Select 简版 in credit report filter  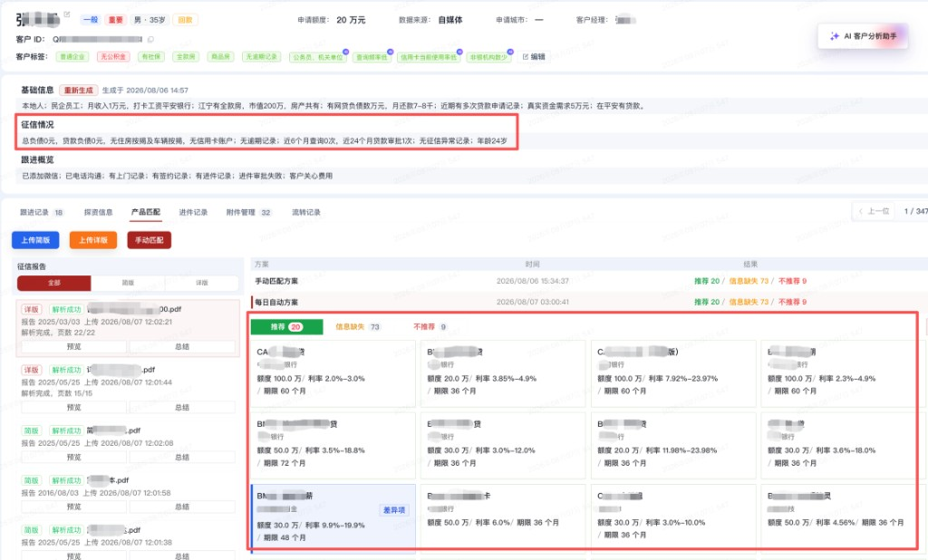coord(128,283)
